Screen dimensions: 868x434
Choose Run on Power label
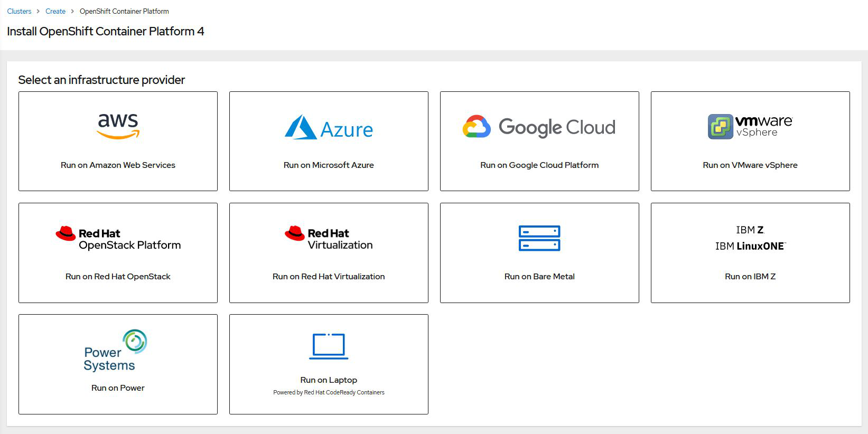[x=118, y=388]
